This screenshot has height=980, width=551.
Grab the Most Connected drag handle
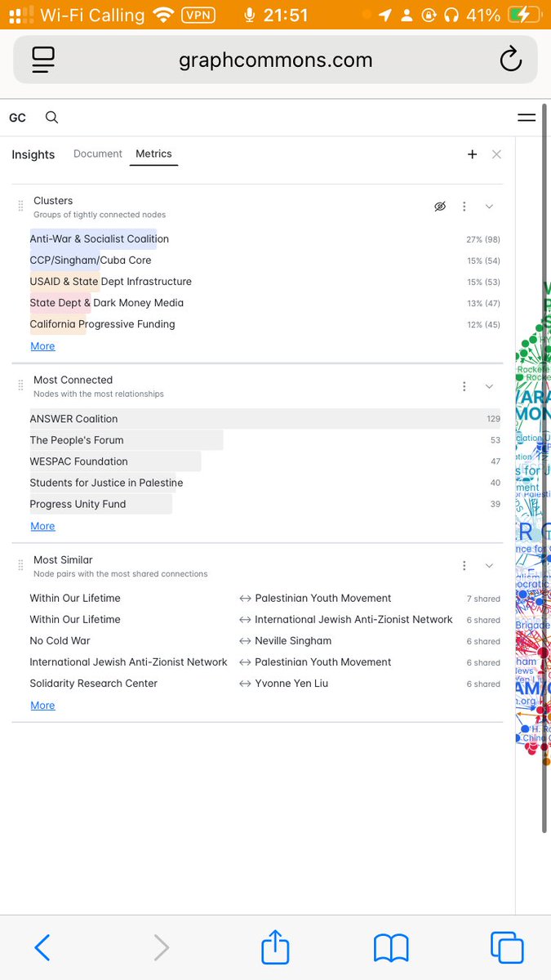[x=20, y=386]
